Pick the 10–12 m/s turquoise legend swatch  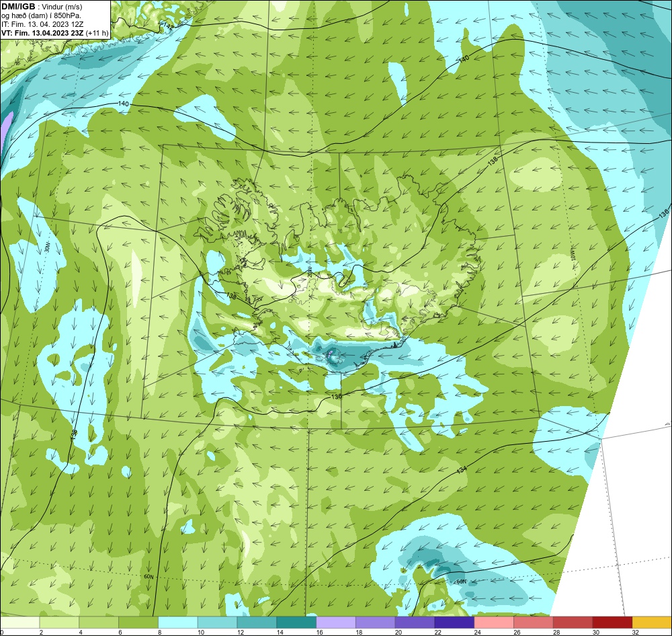point(217,622)
